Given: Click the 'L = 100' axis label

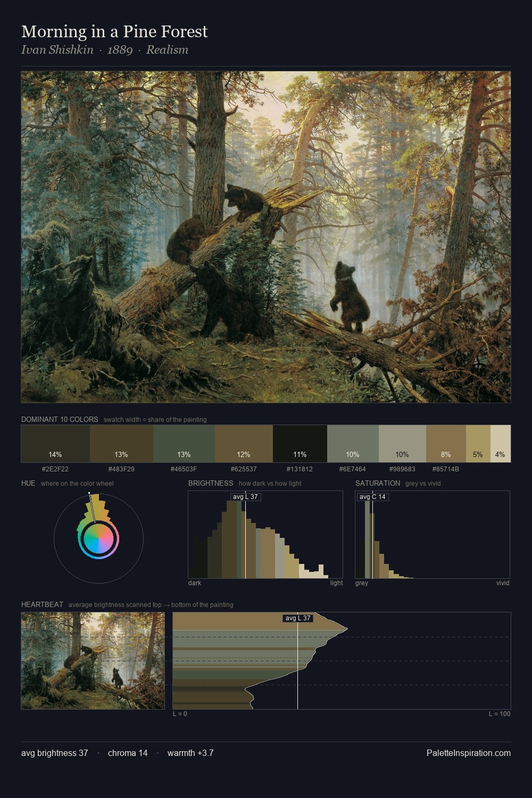Looking at the screenshot, I should pyautogui.click(x=500, y=714).
